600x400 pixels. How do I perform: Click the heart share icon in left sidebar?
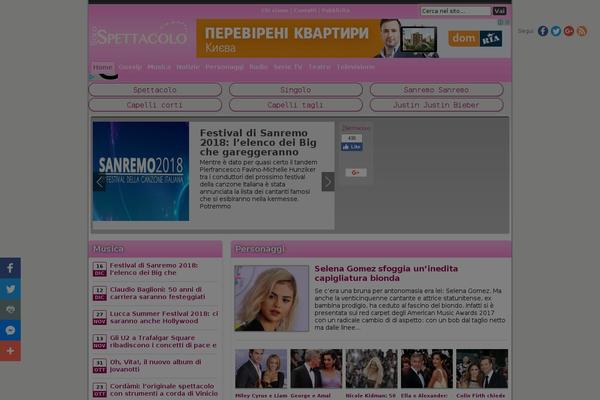[x=10, y=309]
